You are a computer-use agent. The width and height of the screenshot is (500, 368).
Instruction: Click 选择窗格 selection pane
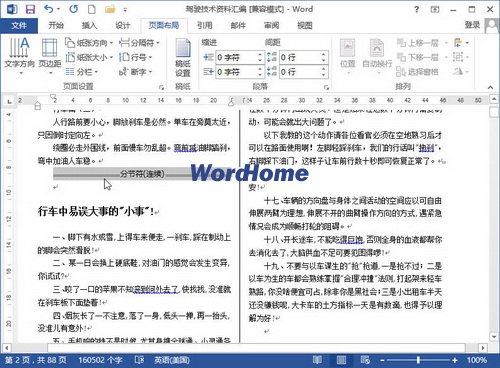click(417, 72)
